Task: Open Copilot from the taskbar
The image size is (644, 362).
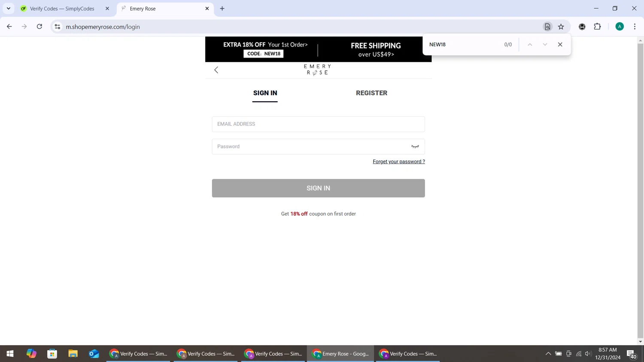Action: (x=31, y=354)
